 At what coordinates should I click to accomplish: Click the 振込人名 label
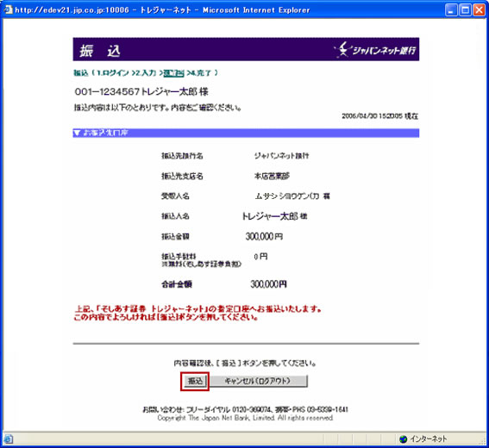point(175,216)
